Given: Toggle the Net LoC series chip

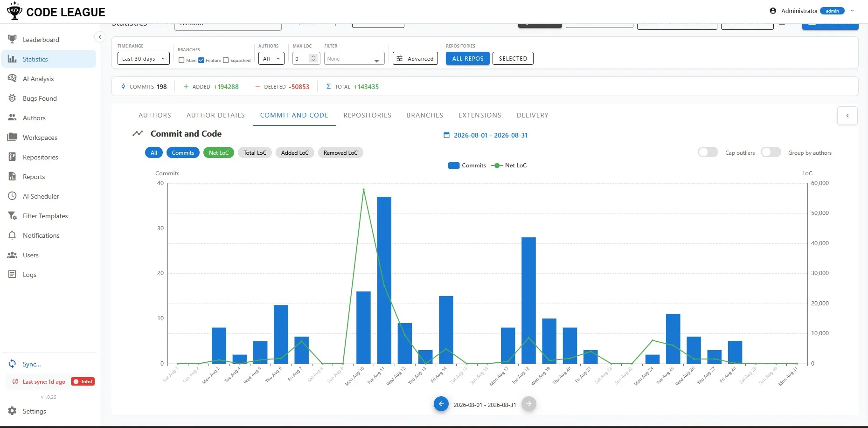Looking at the screenshot, I should [219, 152].
